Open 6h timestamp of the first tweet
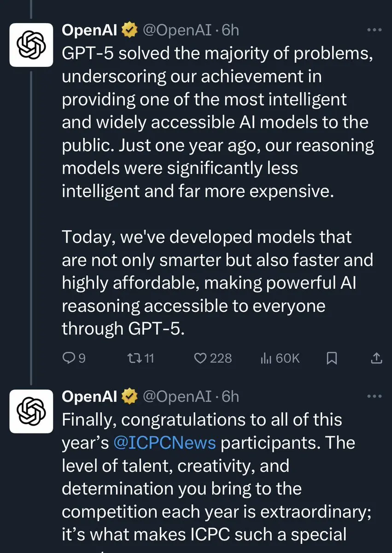392x553 pixels. tap(230, 30)
